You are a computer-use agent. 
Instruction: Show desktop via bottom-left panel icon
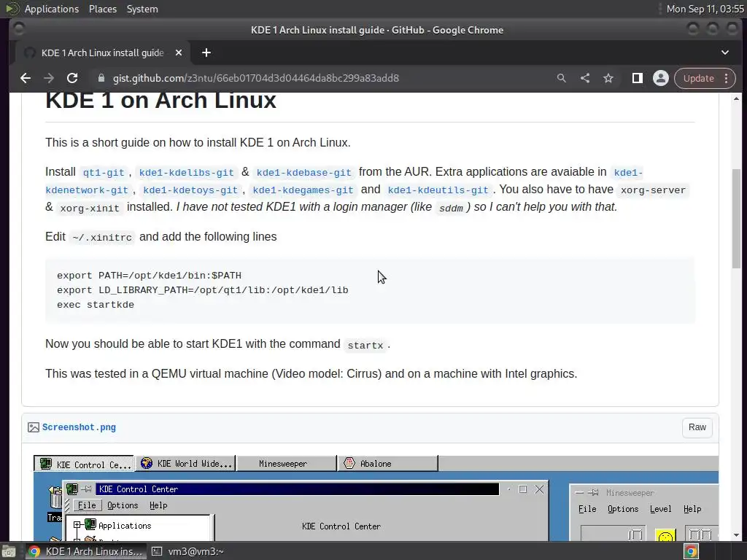click(8, 551)
